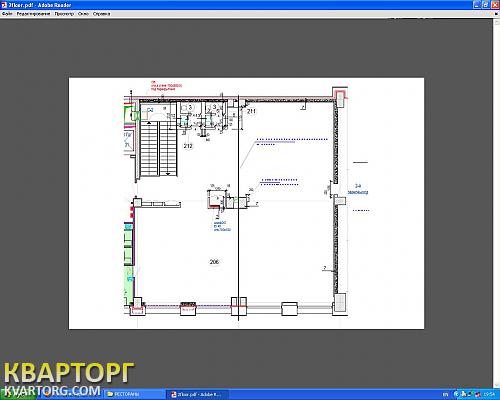
Task: Open the Файл menu
Action: (x=7, y=14)
